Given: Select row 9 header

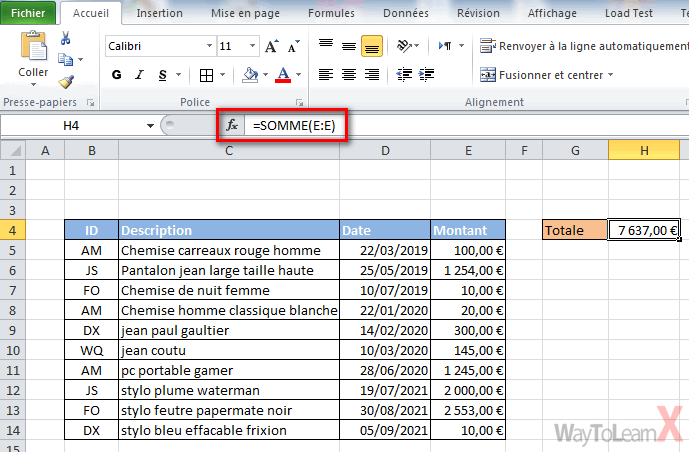Looking at the screenshot, I should (13, 330).
